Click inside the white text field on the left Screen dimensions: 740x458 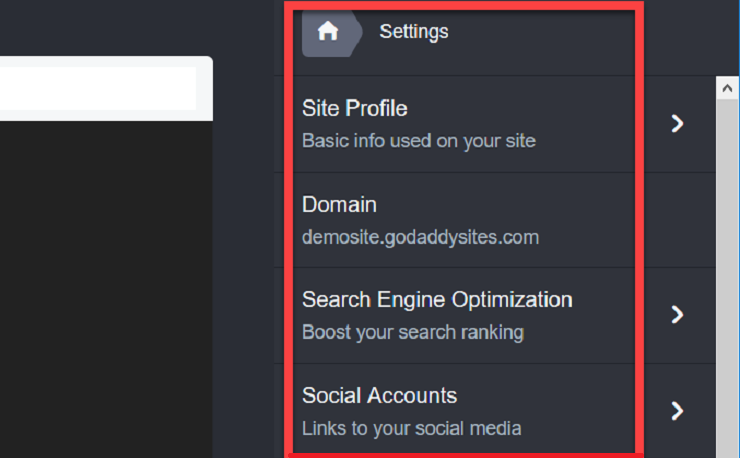[x=98, y=88]
